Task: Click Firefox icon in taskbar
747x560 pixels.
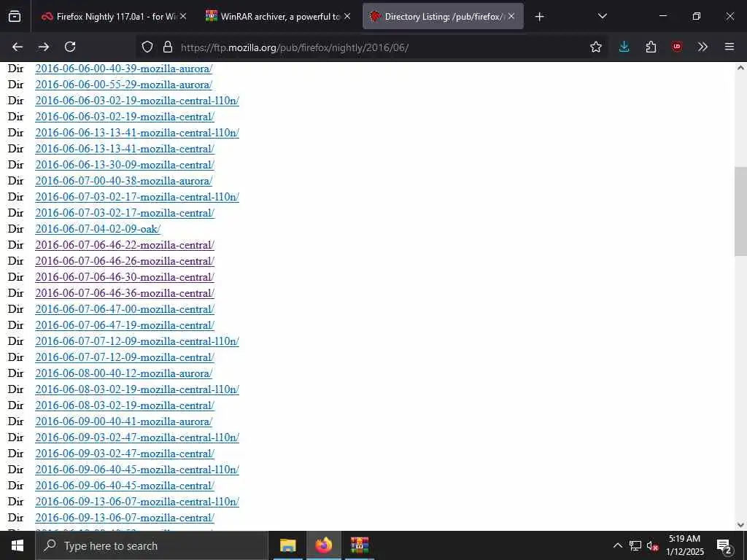Action: 323,545
